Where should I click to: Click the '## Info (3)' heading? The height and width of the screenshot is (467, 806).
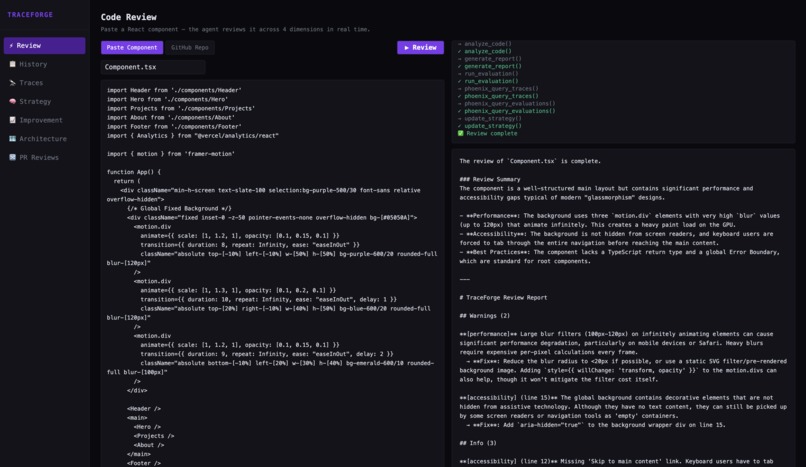tap(478, 443)
